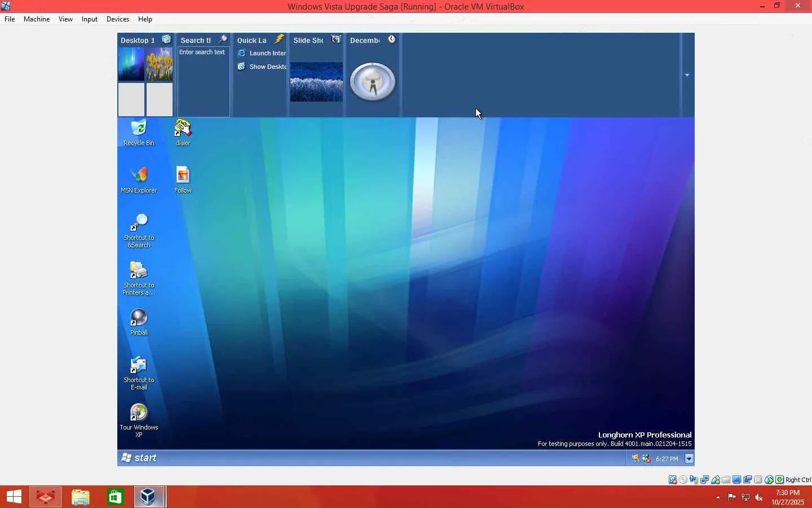Click the magnifier icon on Search tile
Image resolution: width=812 pixels, height=508 pixels.
[x=223, y=40]
